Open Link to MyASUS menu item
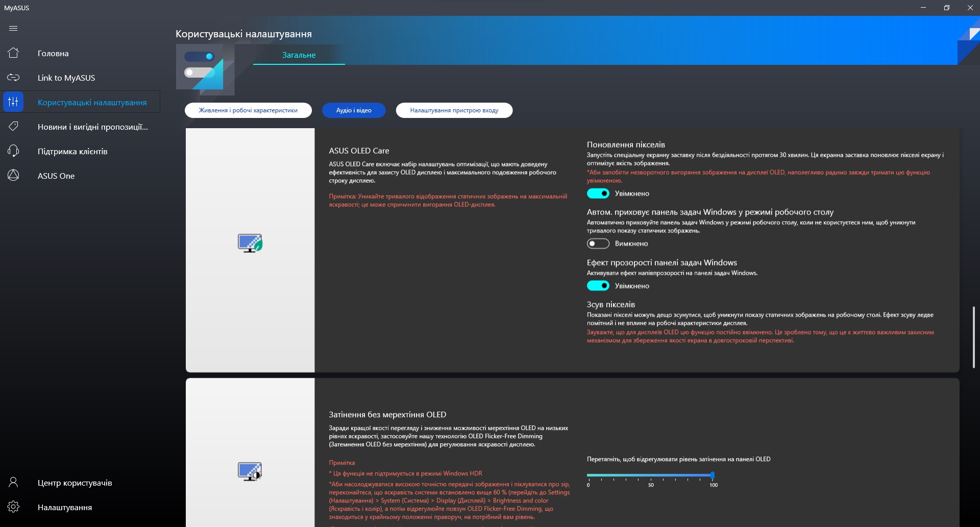The height and width of the screenshot is (527, 980). pos(66,78)
